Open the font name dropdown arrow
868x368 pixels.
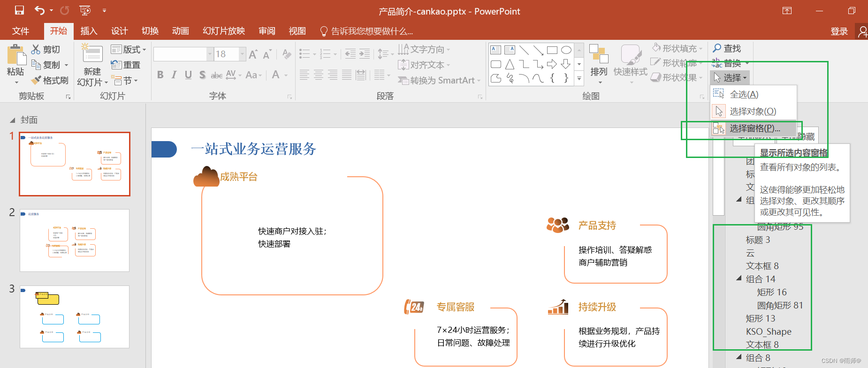click(x=210, y=54)
